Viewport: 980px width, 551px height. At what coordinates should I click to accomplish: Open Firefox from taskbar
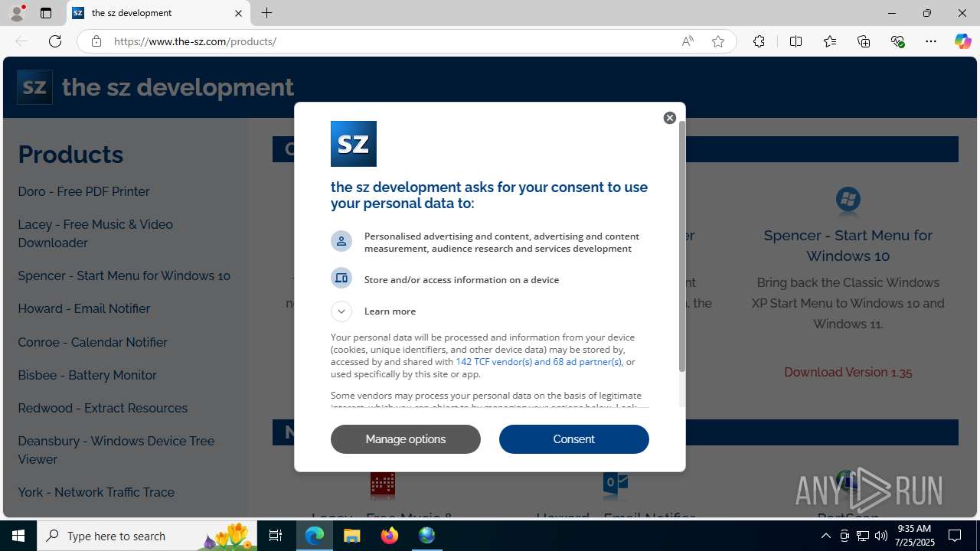coord(390,536)
